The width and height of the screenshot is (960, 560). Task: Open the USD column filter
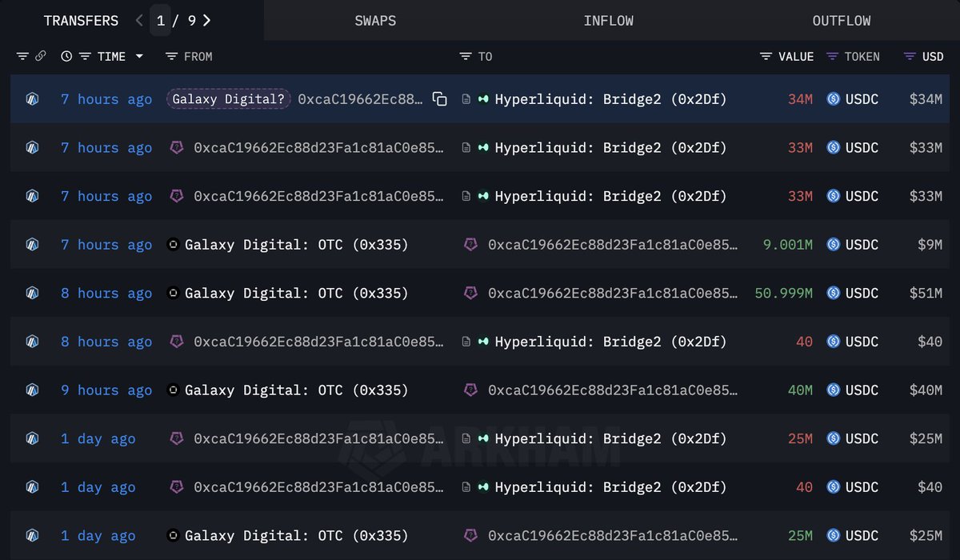[x=910, y=56]
